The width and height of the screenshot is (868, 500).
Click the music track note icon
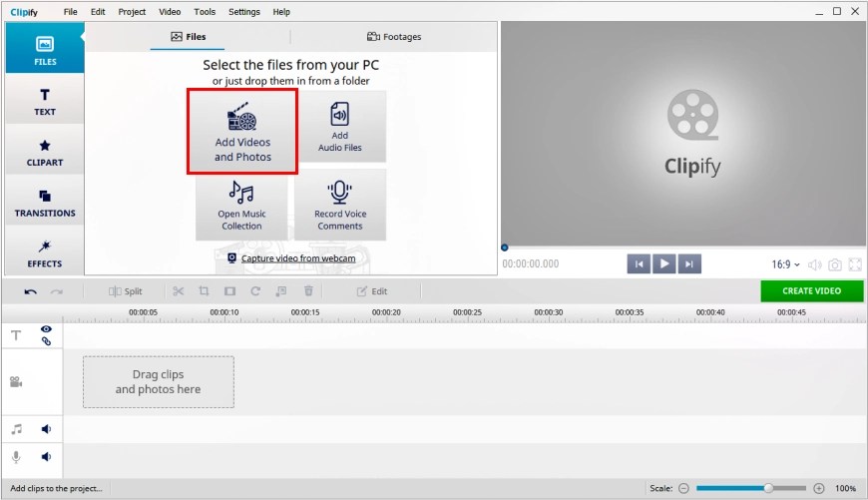tap(17, 429)
